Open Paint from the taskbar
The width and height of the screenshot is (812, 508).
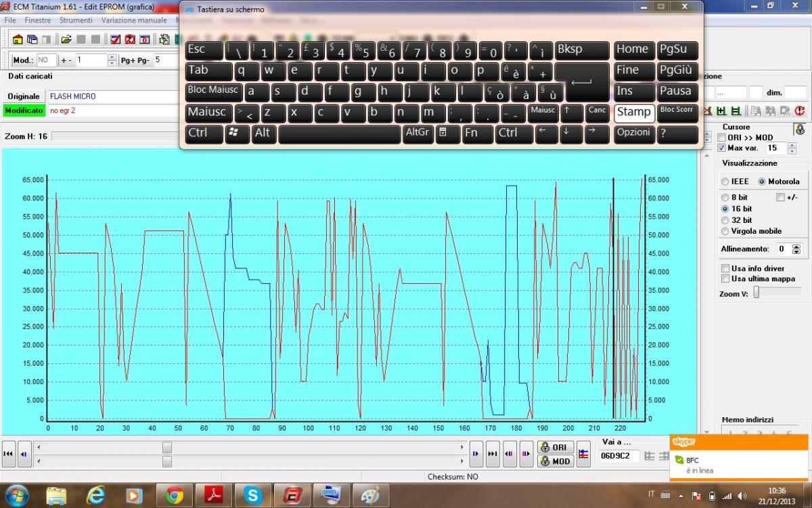(371, 495)
